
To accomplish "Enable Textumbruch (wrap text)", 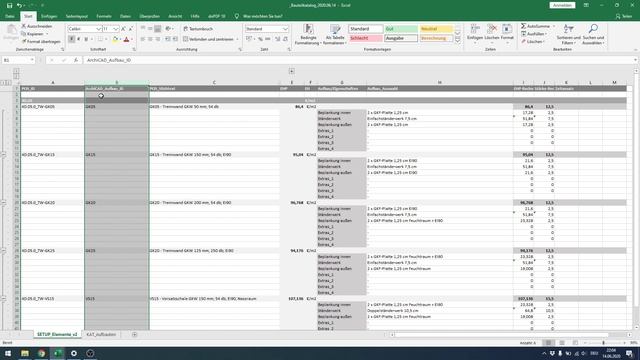I will point(198,29).
